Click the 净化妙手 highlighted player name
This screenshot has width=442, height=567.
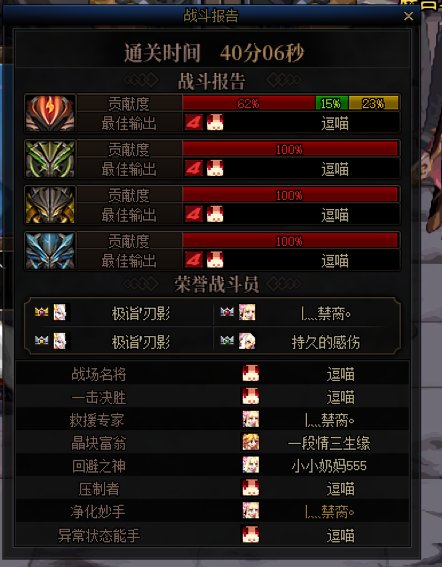[x=330, y=512]
